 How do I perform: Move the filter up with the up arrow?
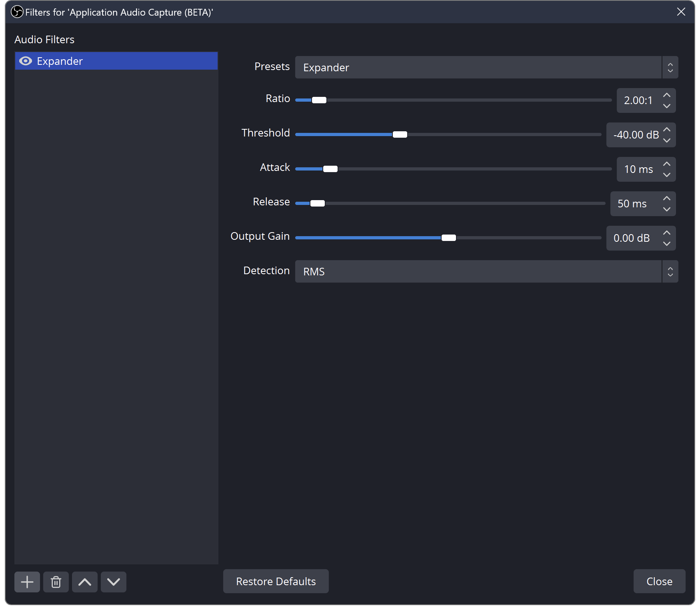click(x=85, y=582)
